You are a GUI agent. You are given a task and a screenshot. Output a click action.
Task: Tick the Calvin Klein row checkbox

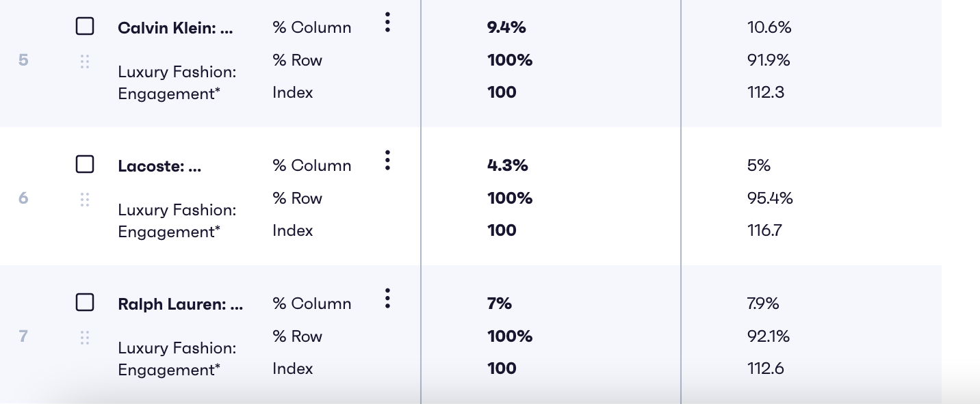tap(85, 27)
